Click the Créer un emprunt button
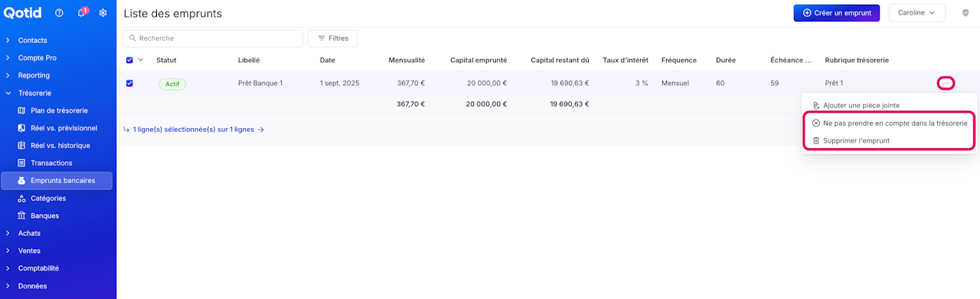Screen dimensions: 980x299 click(838, 13)
